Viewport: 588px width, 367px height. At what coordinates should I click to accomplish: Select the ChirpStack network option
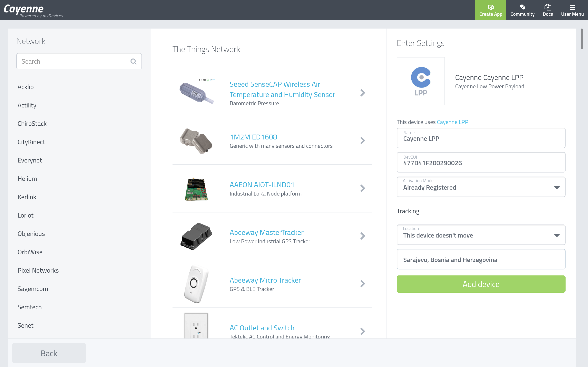pos(32,123)
